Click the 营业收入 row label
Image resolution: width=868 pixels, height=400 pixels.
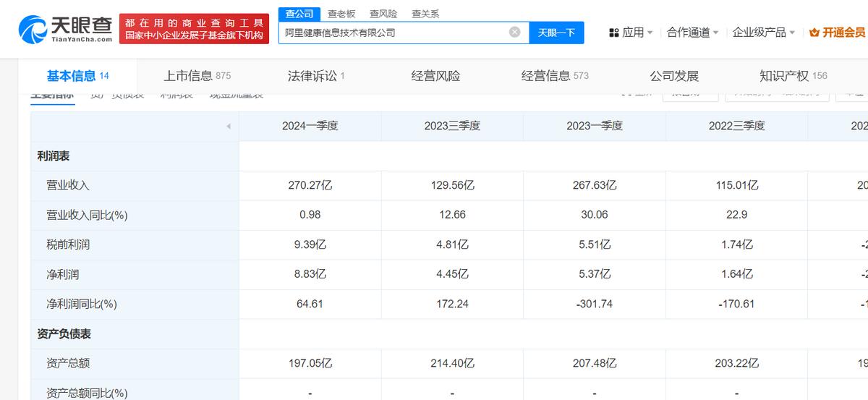tap(68, 185)
